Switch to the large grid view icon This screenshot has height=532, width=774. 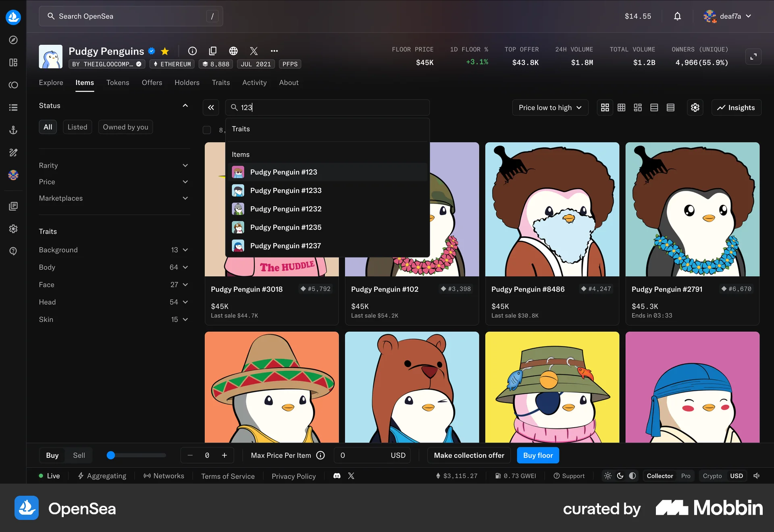click(x=605, y=108)
